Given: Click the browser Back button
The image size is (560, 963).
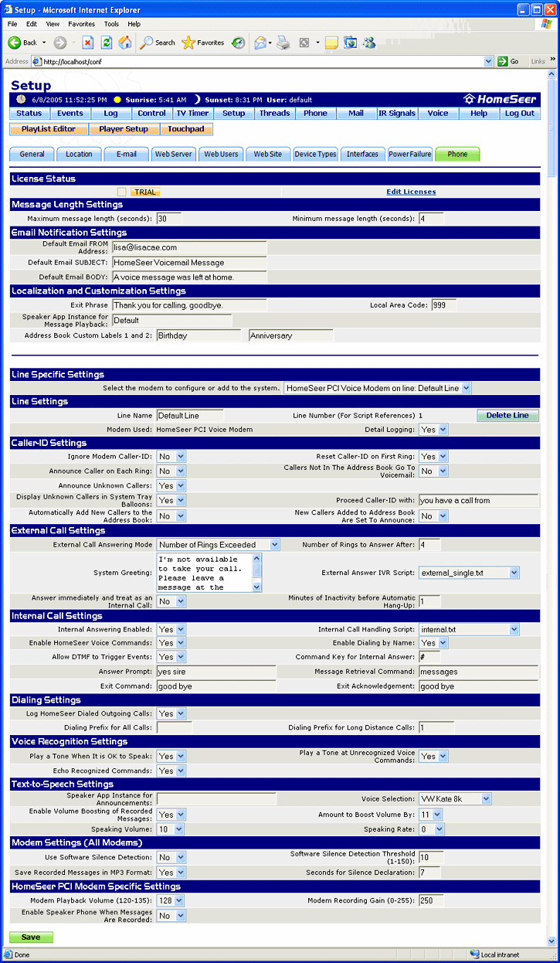Looking at the screenshot, I should click(x=22, y=43).
